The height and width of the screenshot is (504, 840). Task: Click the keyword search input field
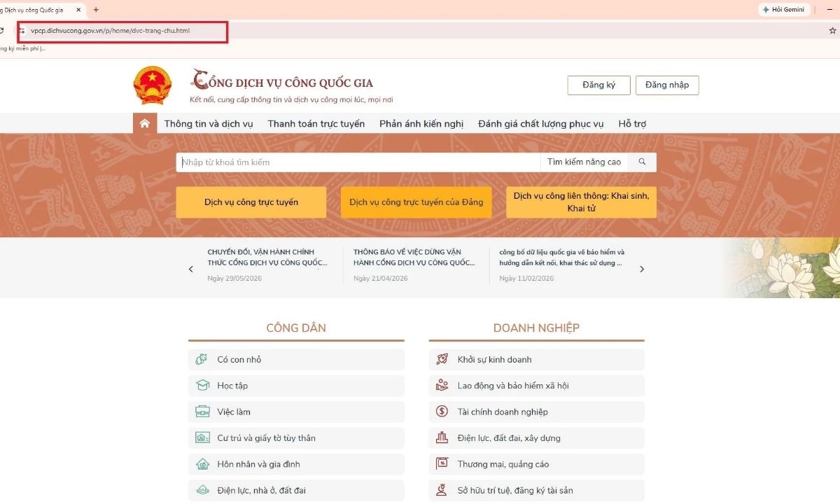tap(358, 162)
